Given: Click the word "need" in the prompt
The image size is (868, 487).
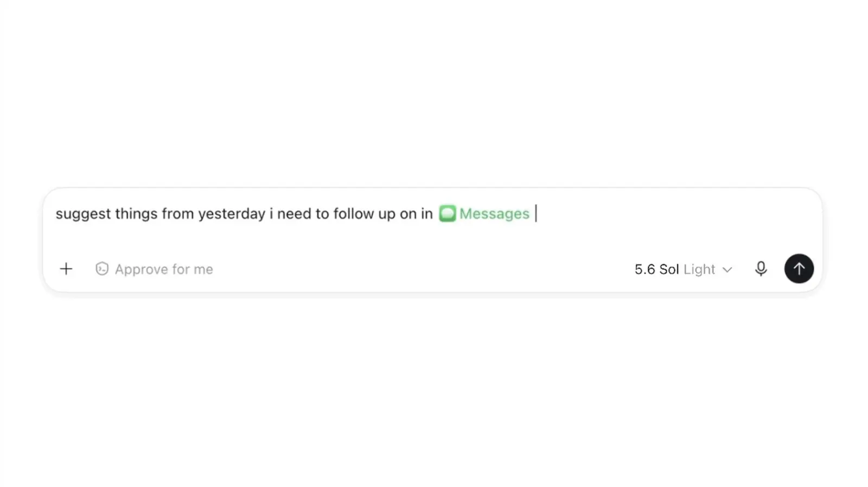Looking at the screenshot, I should (294, 214).
